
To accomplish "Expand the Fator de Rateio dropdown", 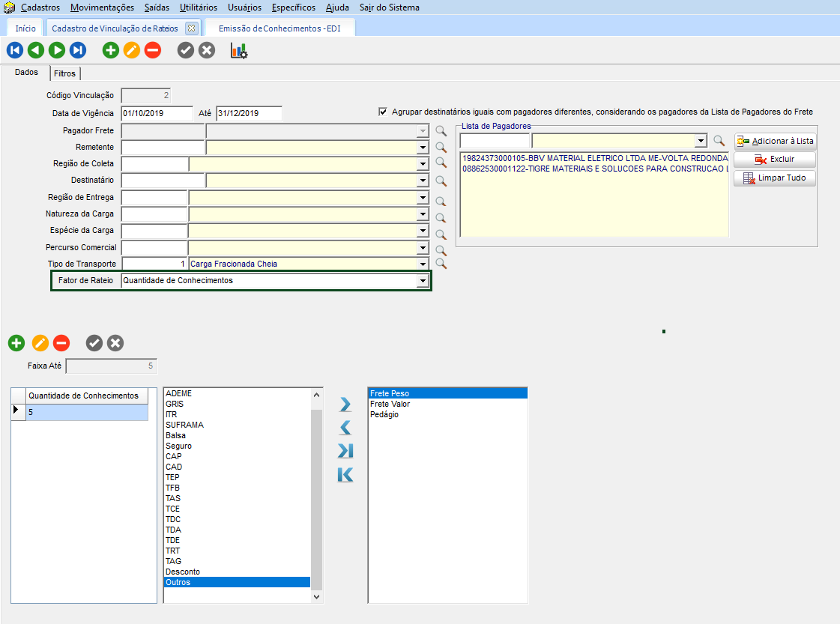I will [x=423, y=281].
